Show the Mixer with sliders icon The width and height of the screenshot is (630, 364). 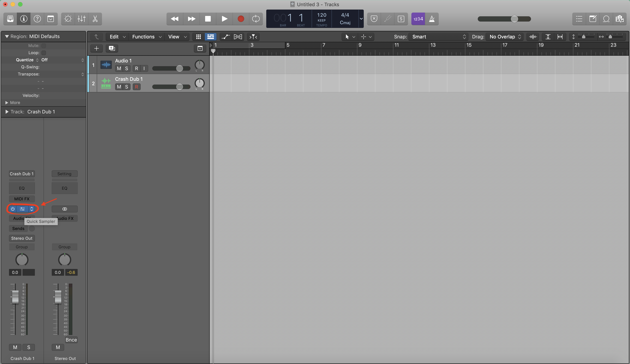[82, 19]
